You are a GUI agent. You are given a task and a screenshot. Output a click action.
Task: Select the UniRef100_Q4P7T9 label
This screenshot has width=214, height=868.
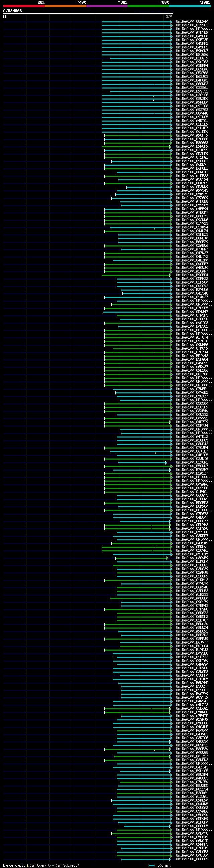coord(192,422)
